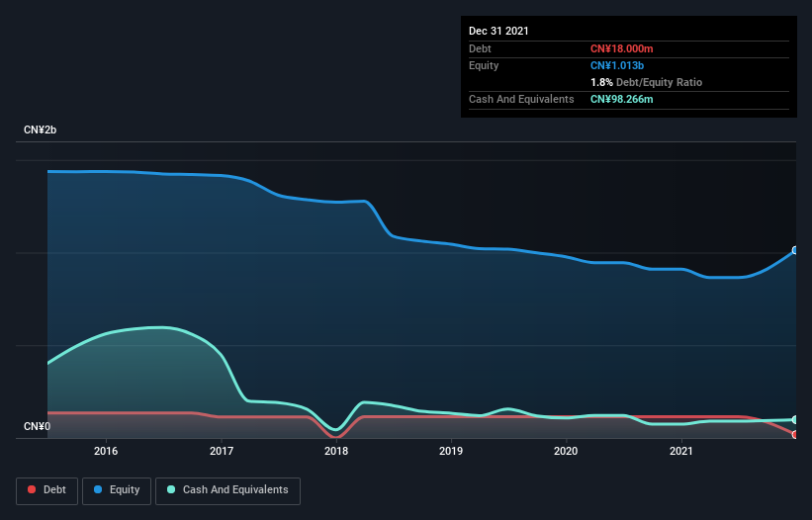Click the Equity label in the tooltip
The height and width of the screenshot is (520, 812).
coord(484,65)
